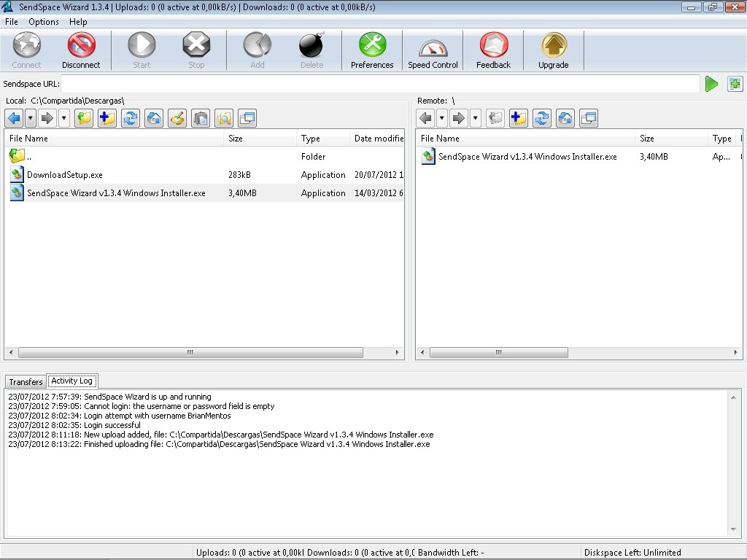Click 'Bandwidth Left' status bar entry
This screenshot has height=560, width=747.
(451, 553)
